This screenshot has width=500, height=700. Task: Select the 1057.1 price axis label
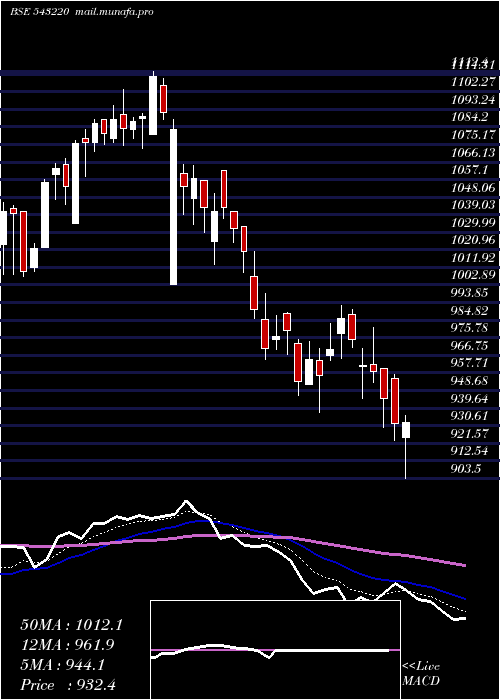[x=469, y=170]
